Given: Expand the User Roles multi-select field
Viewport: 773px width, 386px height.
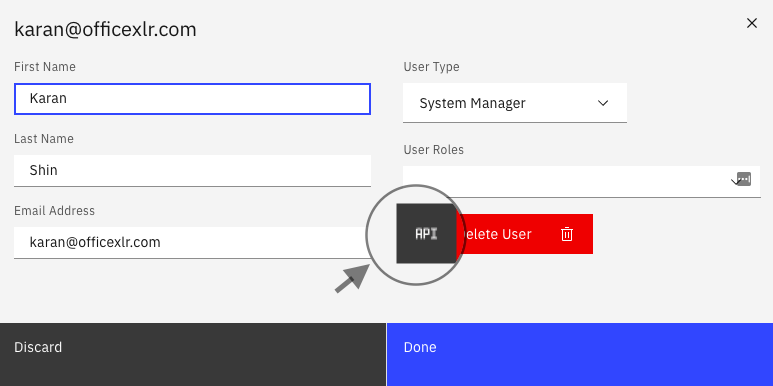Looking at the screenshot, I should click(582, 182).
